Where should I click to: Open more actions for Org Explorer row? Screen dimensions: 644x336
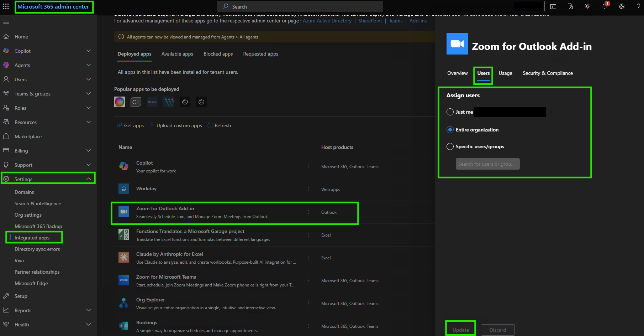(x=309, y=303)
